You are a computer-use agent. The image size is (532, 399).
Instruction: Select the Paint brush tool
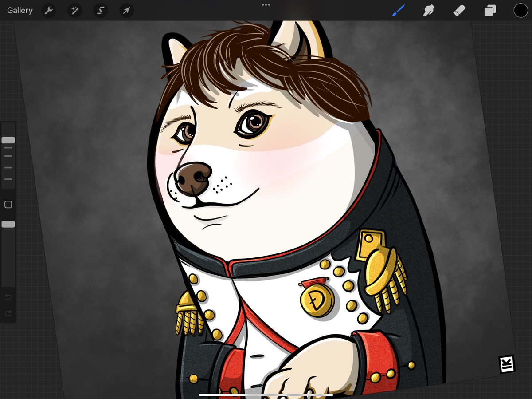coord(398,10)
